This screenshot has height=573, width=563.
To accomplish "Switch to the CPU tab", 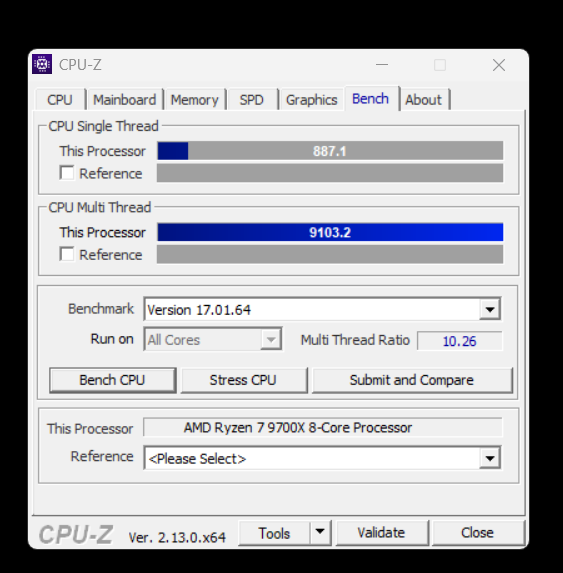I will coord(60,100).
